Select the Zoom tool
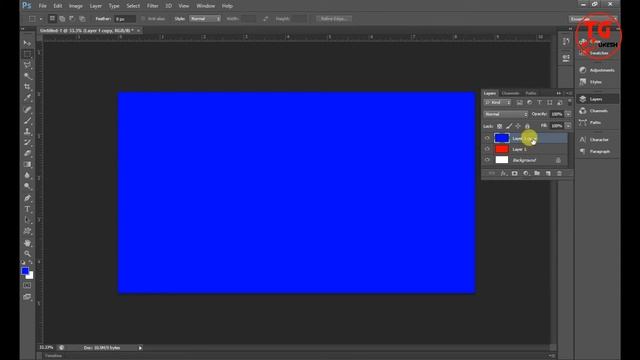640x360 pixels. click(27, 254)
